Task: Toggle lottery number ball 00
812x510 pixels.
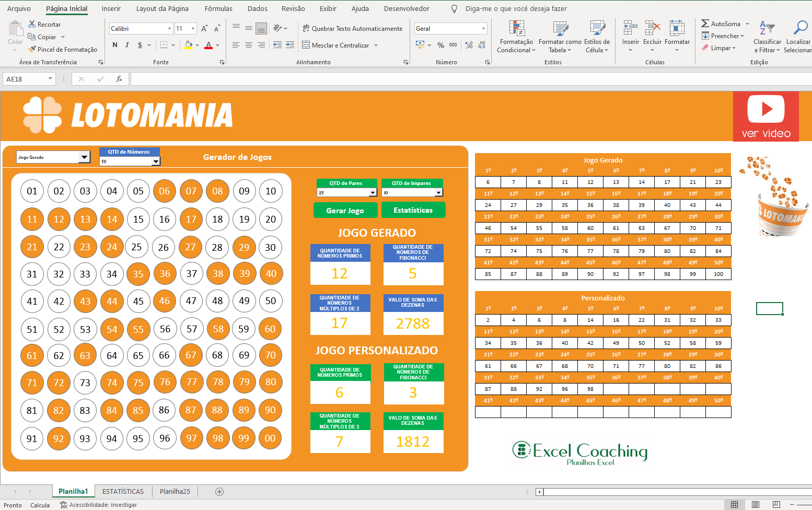Action: click(x=270, y=438)
